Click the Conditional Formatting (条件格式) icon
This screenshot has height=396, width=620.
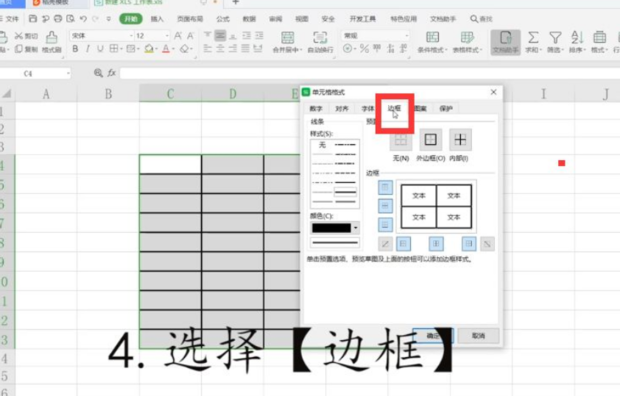[433, 37]
